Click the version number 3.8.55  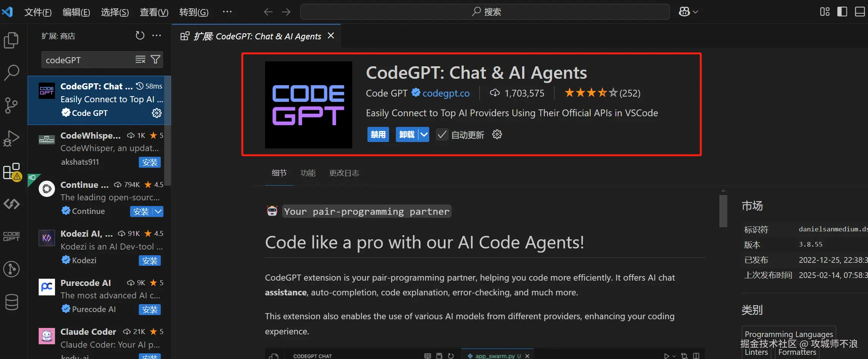[x=811, y=245]
